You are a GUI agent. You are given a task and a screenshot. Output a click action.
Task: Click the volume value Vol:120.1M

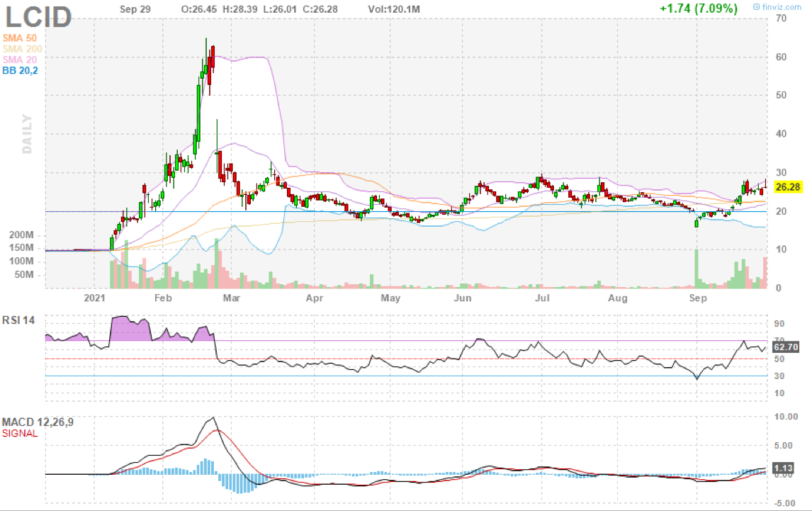tap(393, 9)
